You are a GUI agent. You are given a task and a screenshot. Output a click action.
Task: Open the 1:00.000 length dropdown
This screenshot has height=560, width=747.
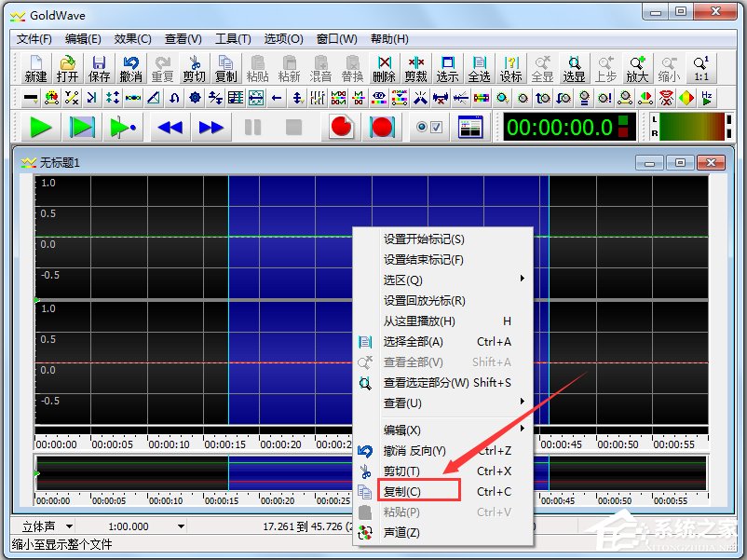[181, 526]
